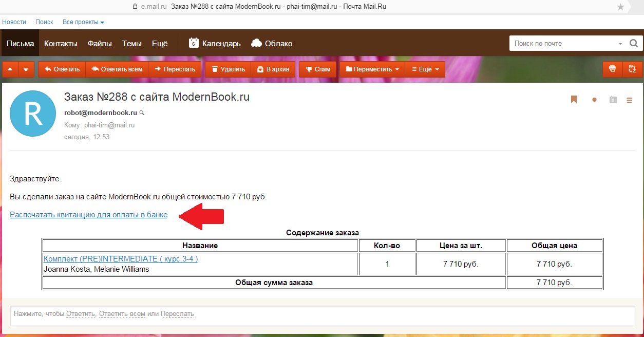Viewport: 644px width, 337px height.
Task: Click Общая сумма заказа table cell
Action: point(274,283)
